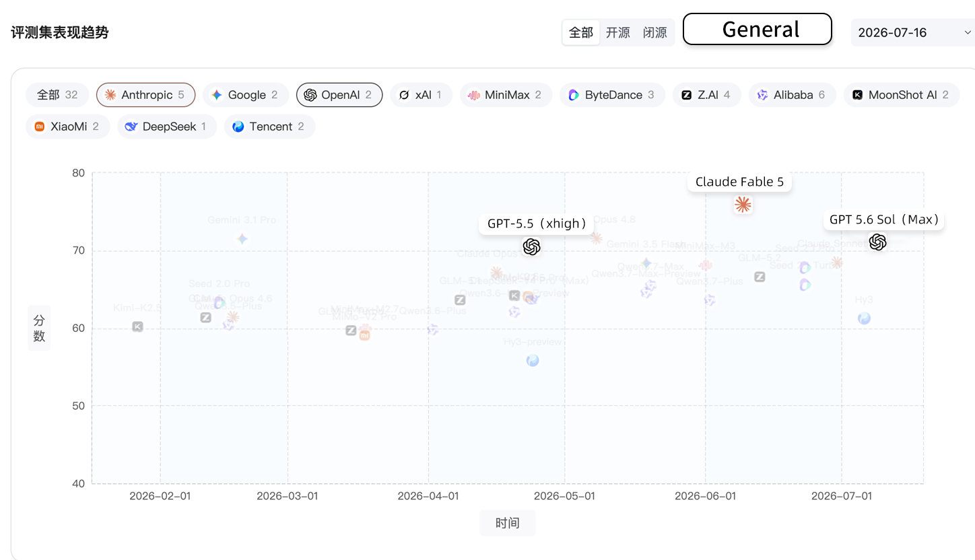
Task: Select the Seed 2.0 Pro marker
Action: tap(220, 303)
